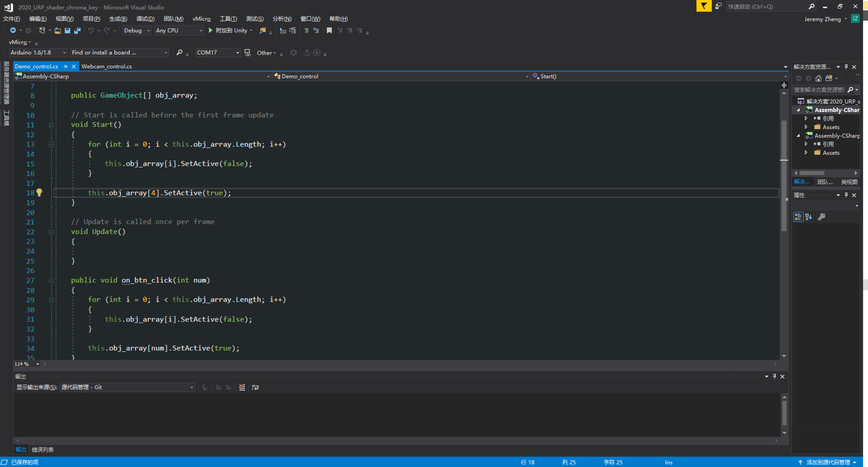Open the COM17 port dropdown
Screen dimensions: 868x467
coord(237,53)
